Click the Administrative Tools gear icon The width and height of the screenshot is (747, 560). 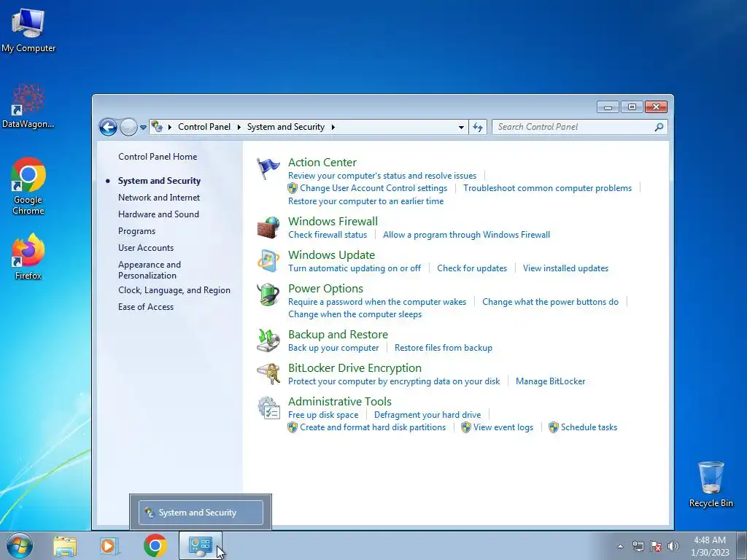[x=268, y=408]
